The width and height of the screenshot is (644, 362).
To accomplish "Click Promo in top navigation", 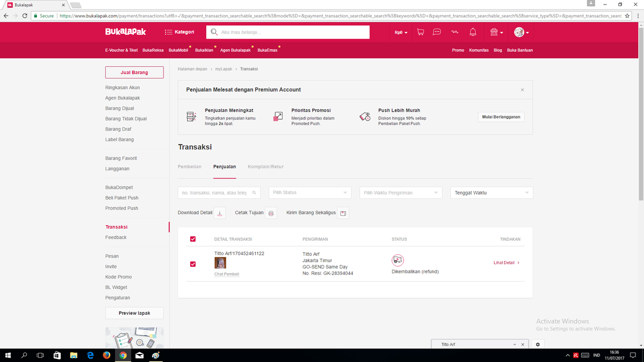I will 458,50.
